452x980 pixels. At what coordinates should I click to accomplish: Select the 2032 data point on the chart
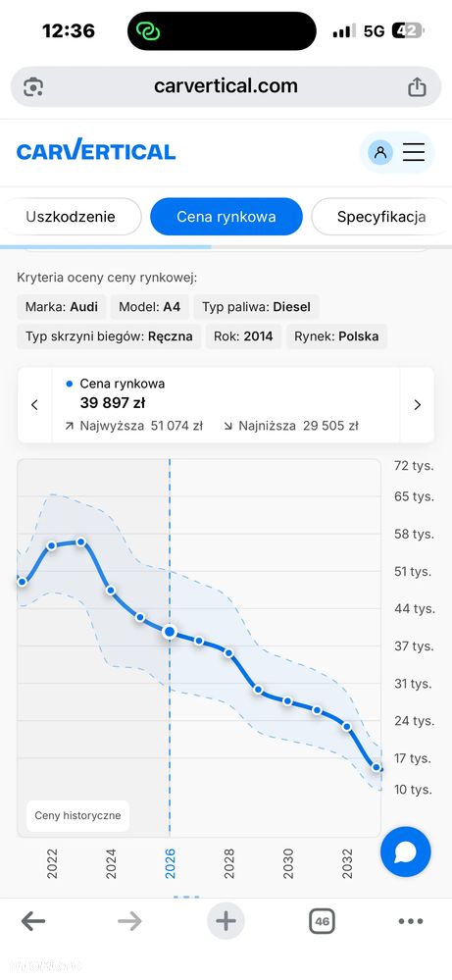347,727
